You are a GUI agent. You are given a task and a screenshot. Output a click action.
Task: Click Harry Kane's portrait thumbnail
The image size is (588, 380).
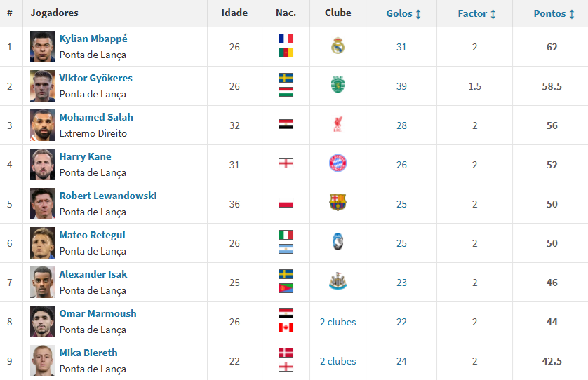tap(42, 164)
